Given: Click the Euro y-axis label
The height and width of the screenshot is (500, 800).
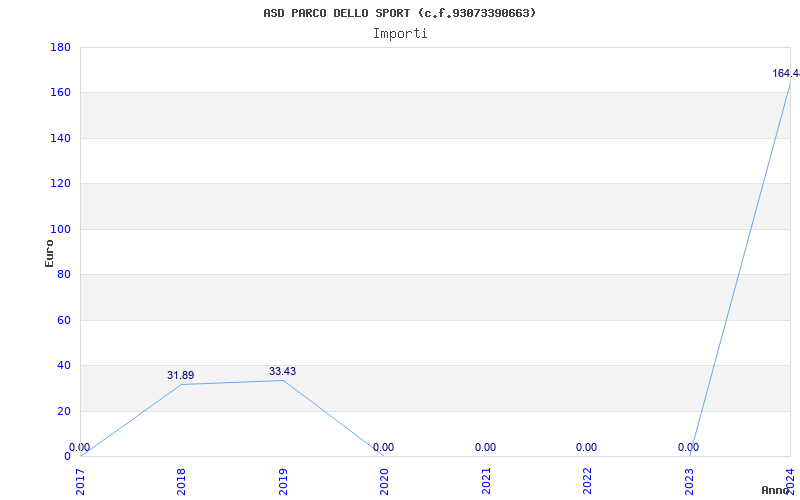Looking at the screenshot, I should coord(49,253).
